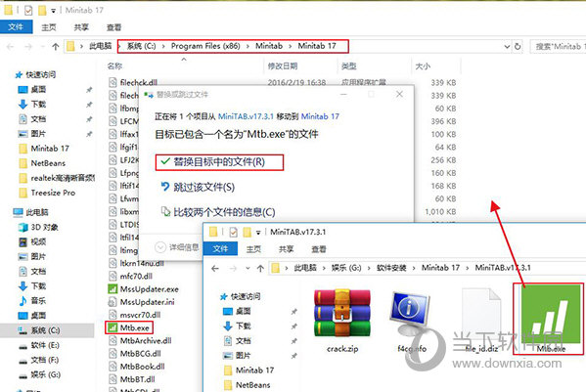The width and height of the screenshot is (586, 392).
Task: Open 文件 tab in MiniTAB.v17.3.1 window
Action: pyautogui.click(x=220, y=249)
